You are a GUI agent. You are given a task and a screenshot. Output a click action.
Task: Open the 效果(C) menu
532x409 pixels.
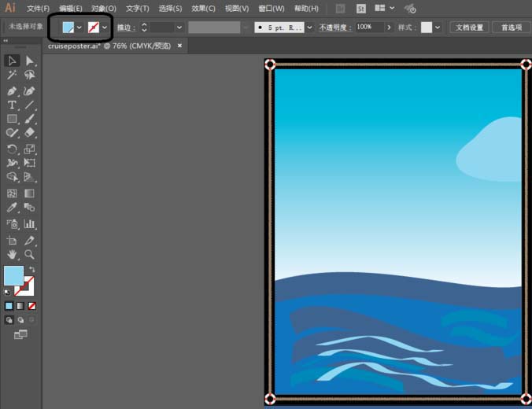tap(203, 9)
